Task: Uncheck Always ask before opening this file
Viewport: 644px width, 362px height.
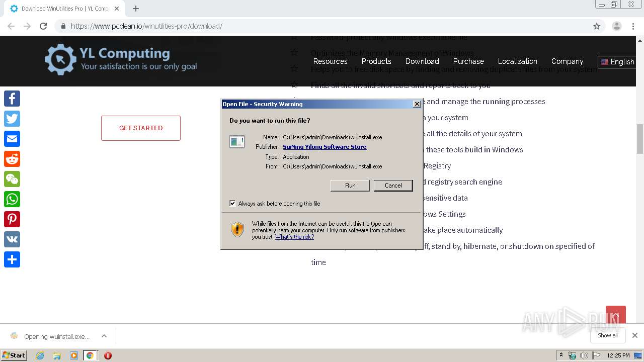Action: 232,203
